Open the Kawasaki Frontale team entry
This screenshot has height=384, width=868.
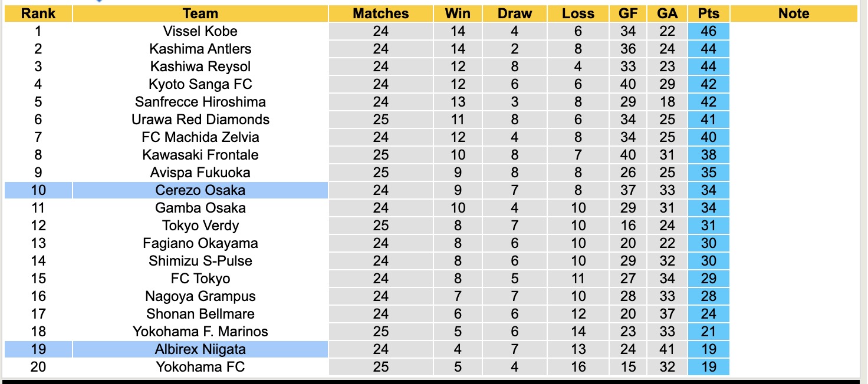(x=200, y=155)
